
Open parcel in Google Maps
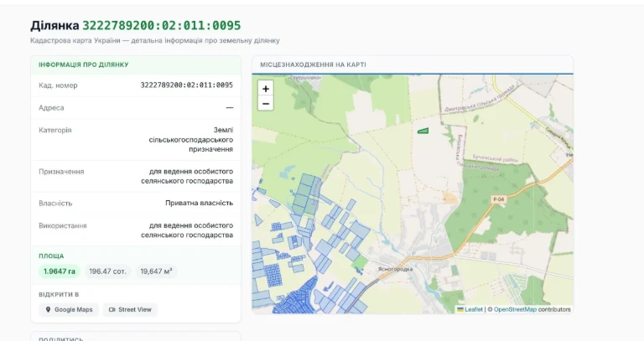click(69, 310)
